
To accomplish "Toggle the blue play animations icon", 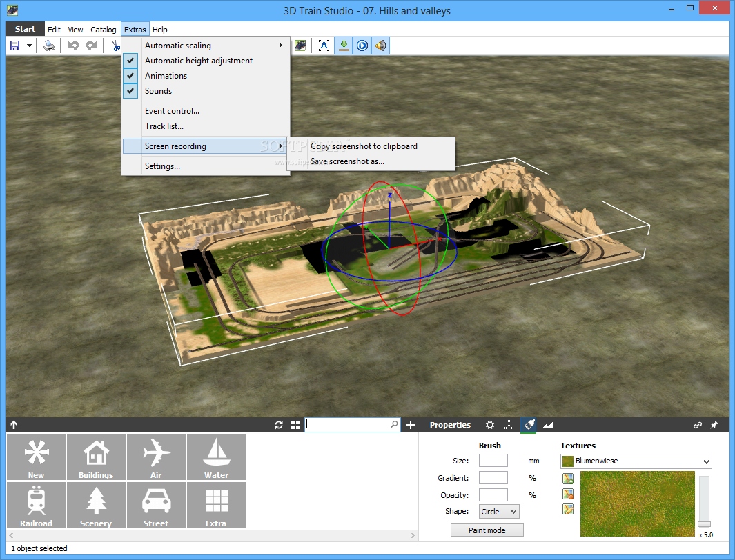I will (x=362, y=46).
